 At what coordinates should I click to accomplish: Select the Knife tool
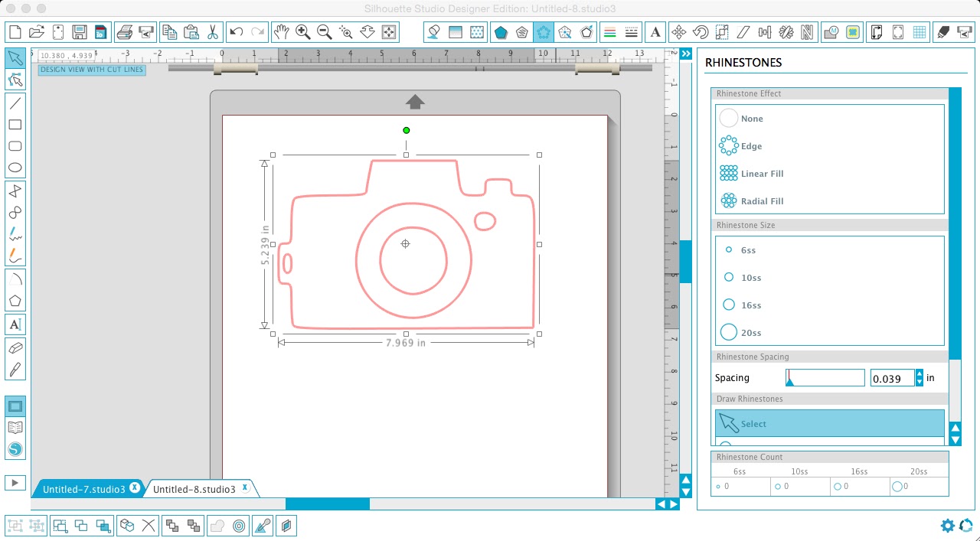tap(15, 370)
